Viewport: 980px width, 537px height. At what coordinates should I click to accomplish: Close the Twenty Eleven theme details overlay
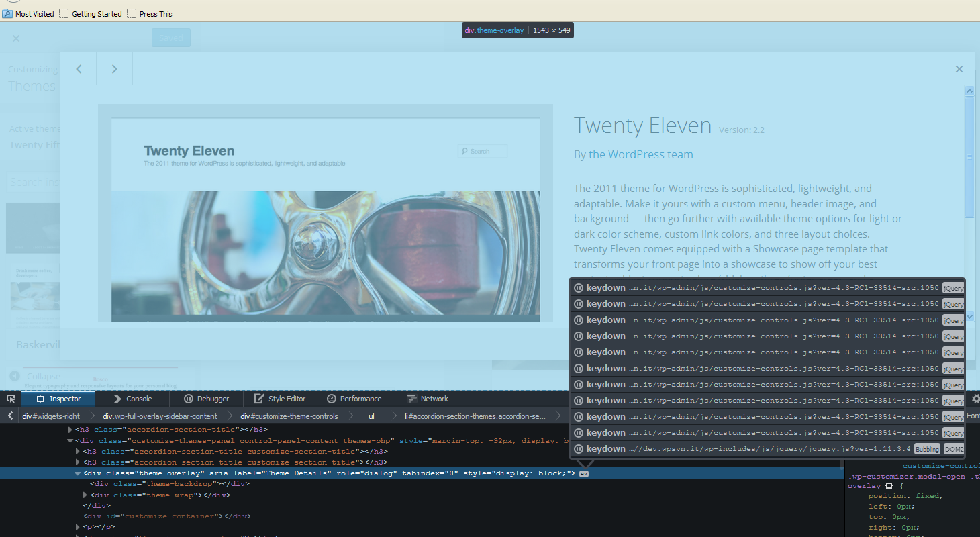959,69
